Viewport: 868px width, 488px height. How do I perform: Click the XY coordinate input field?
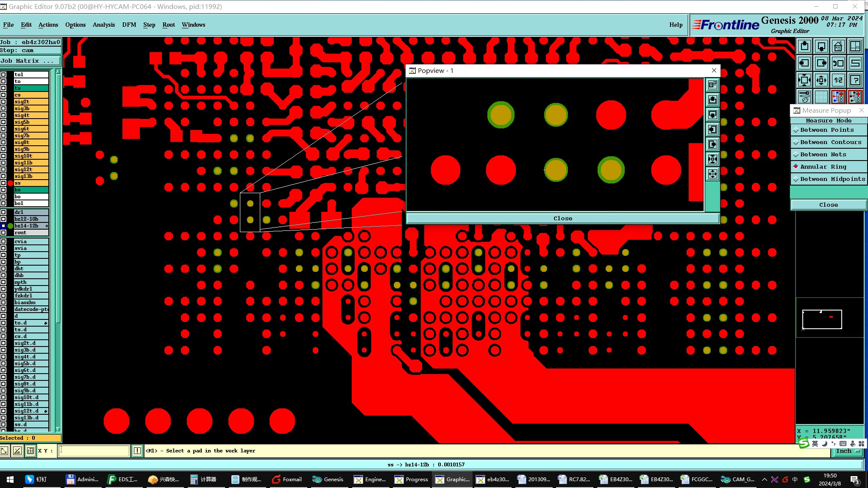pos(94,451)
